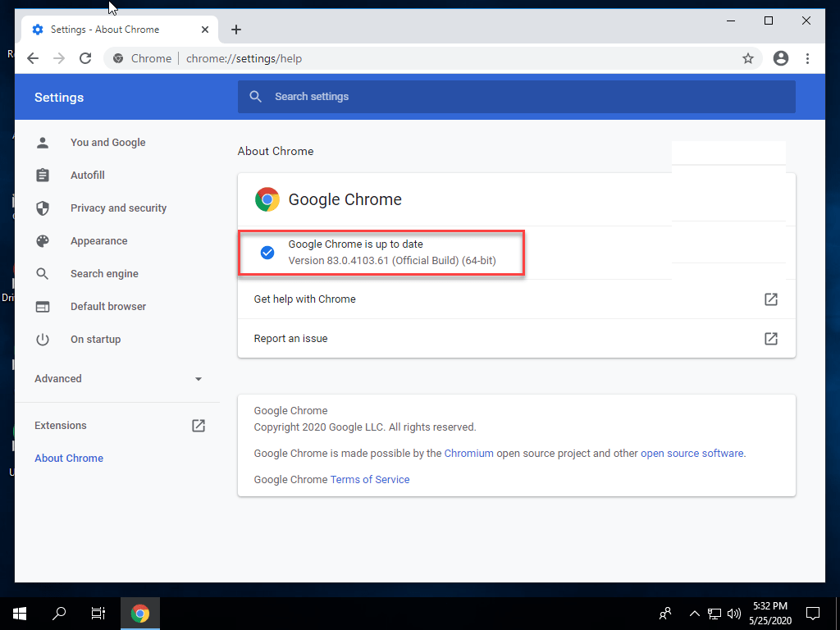Viewport: 840px width, 630px height.
Task: Open the taskbar clock showing 5:32 PM
Action: click(769, 614)
